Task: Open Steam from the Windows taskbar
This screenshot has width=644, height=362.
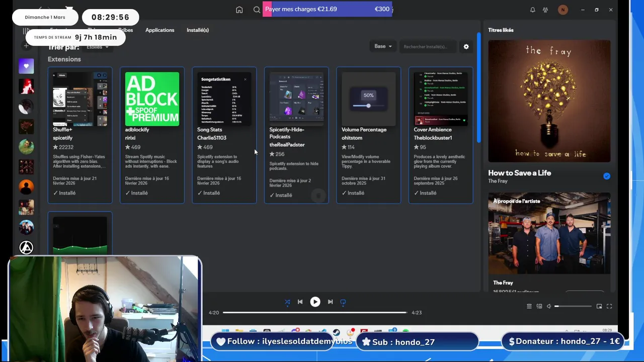Action: [x=336, y=332]
